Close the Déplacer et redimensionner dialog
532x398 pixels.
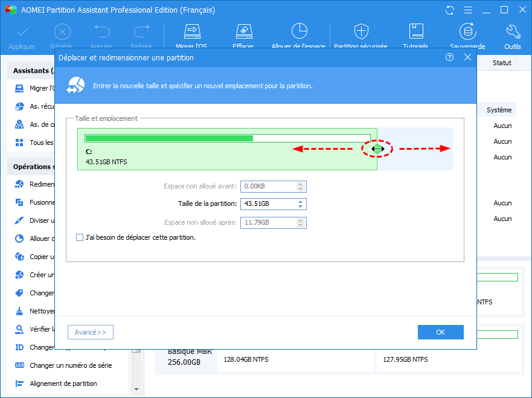click(x=467, y=57)
